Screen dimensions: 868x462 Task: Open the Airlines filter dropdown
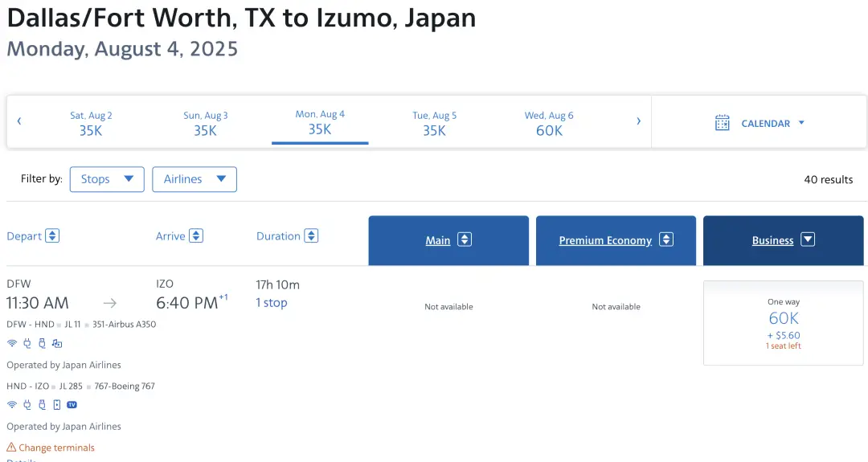(194, 179)
